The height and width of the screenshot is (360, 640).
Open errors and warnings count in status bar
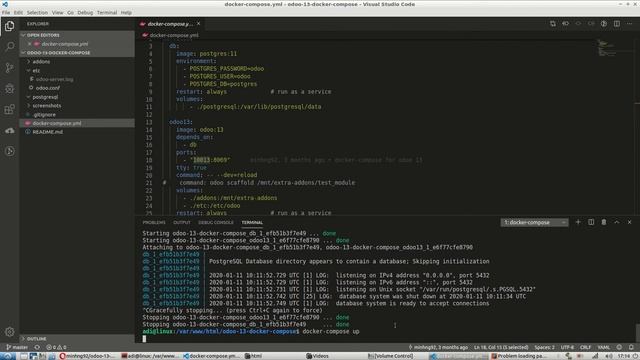(x=56, y=347)
